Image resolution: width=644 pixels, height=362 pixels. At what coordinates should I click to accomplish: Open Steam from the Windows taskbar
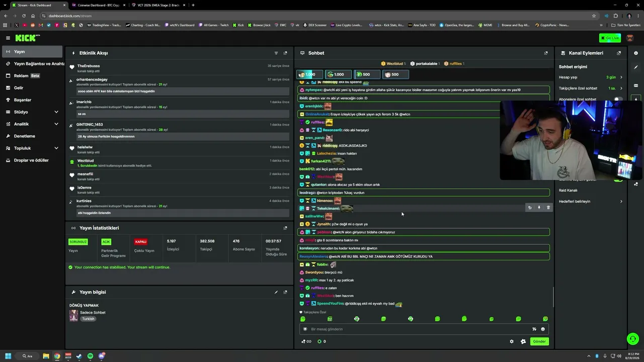coord(79,356)
